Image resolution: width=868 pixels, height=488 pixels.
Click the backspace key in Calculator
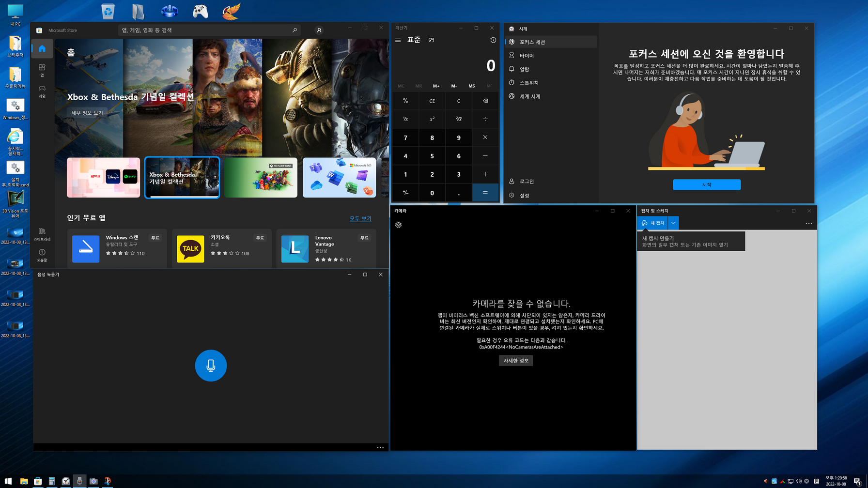485,101
